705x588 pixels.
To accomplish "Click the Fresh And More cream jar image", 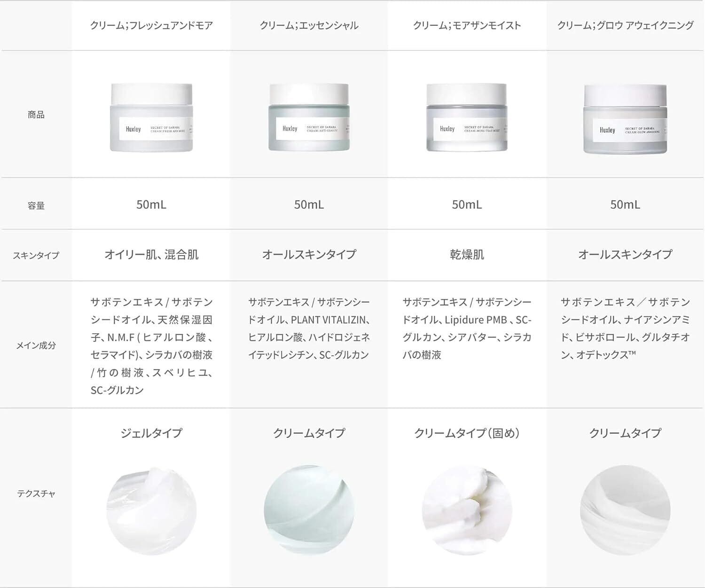I will [151, 118].
